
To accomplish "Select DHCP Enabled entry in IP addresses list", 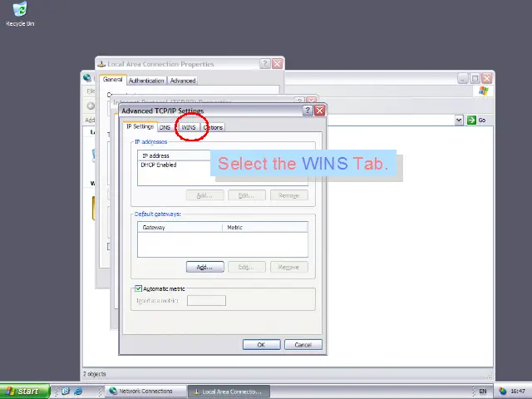I will [x=159, y=165].
